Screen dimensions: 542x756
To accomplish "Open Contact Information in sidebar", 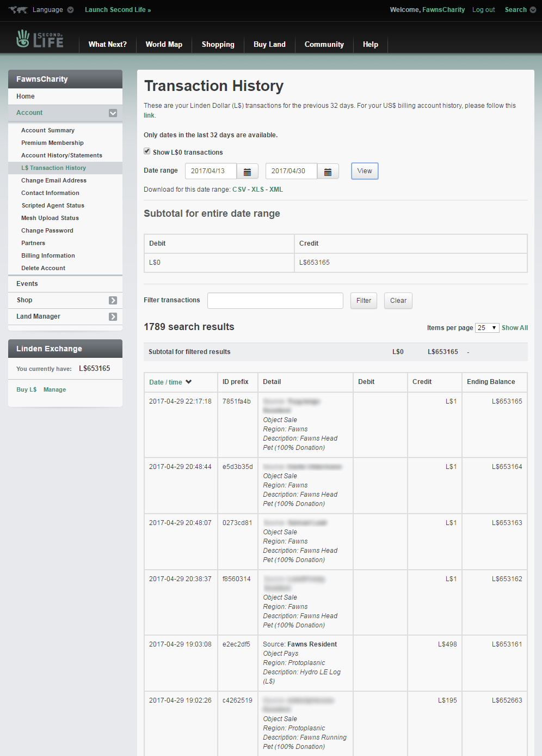I will (x=50, y=193).
